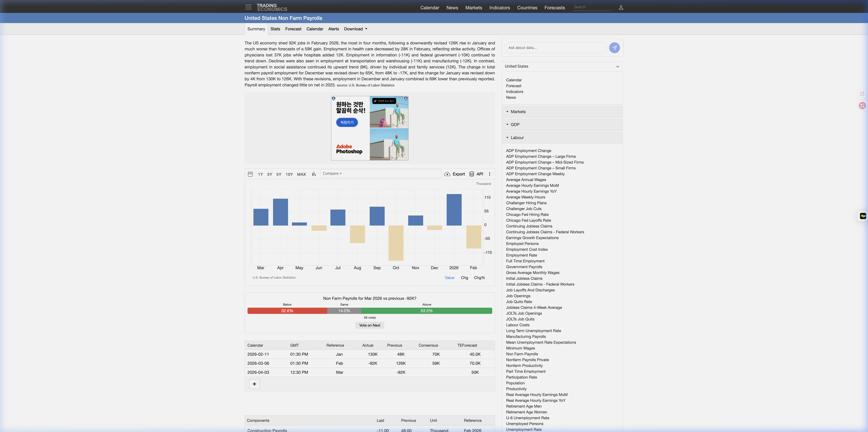Click the chart calendar date-range icon

(250, 174)
